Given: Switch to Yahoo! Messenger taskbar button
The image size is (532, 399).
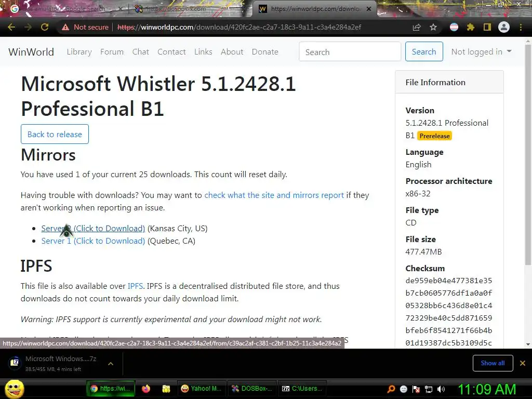Looking at the screenshot, I should coord(201,389).
